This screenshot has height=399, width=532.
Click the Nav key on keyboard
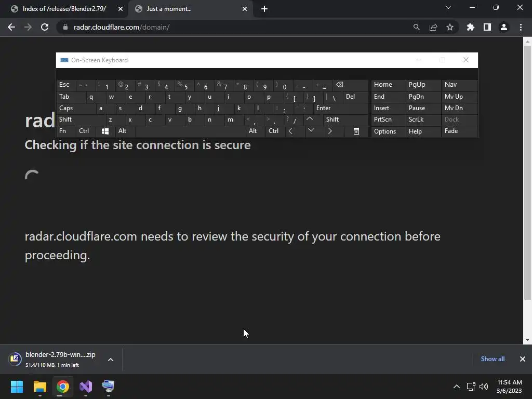459,85
